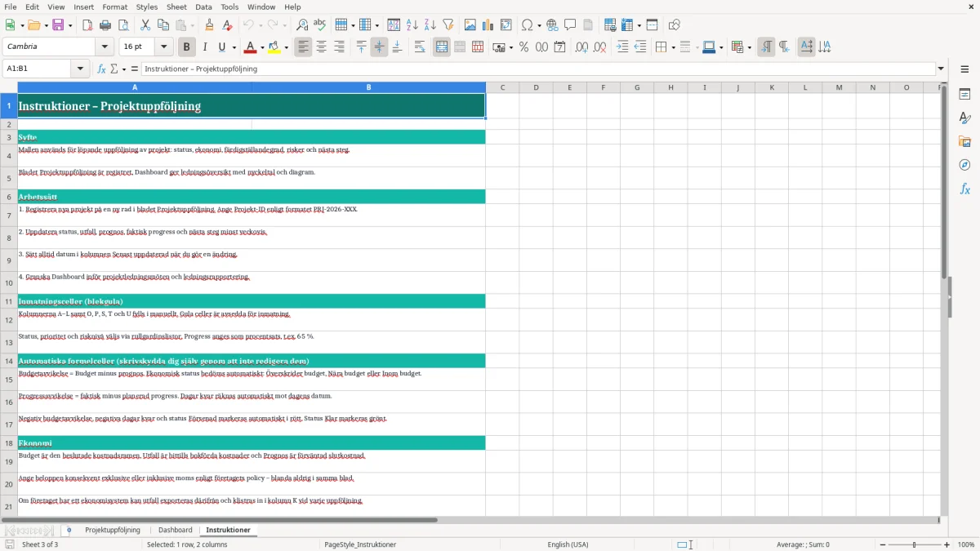This screenshot has width=980, height=551.
Task: Open the Sheet menu
Action: (x=176, y=7)
